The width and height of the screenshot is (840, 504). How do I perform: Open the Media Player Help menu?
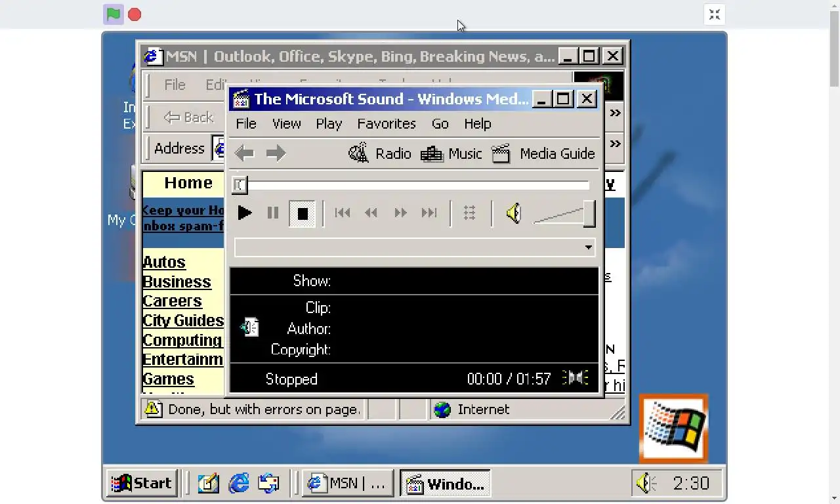click(478, 123)
